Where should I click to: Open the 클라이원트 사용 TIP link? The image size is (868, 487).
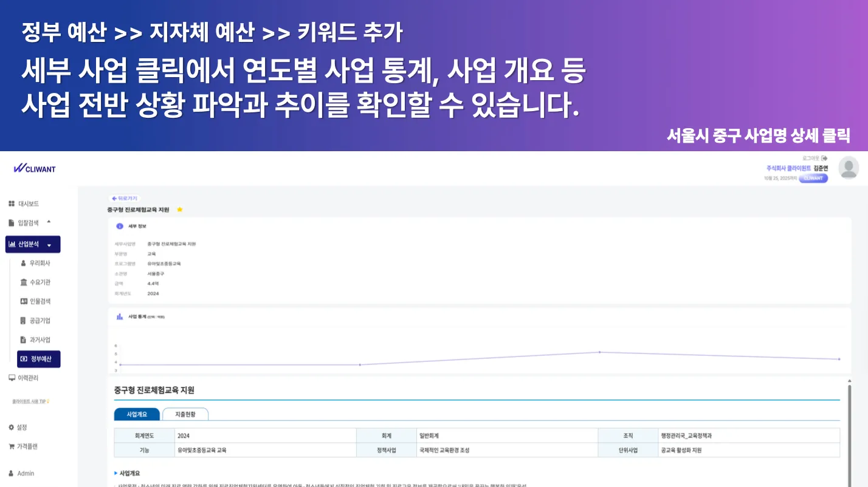(x=31, y=401)
